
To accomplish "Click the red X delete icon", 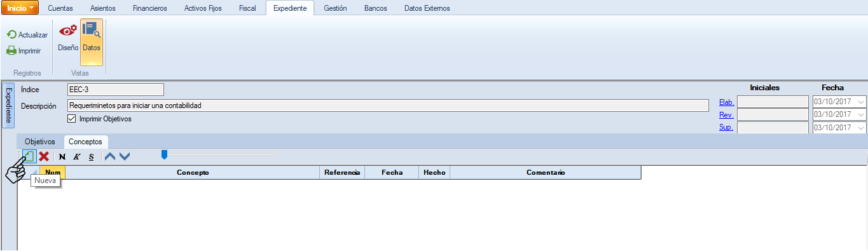I will coord(44,156).
